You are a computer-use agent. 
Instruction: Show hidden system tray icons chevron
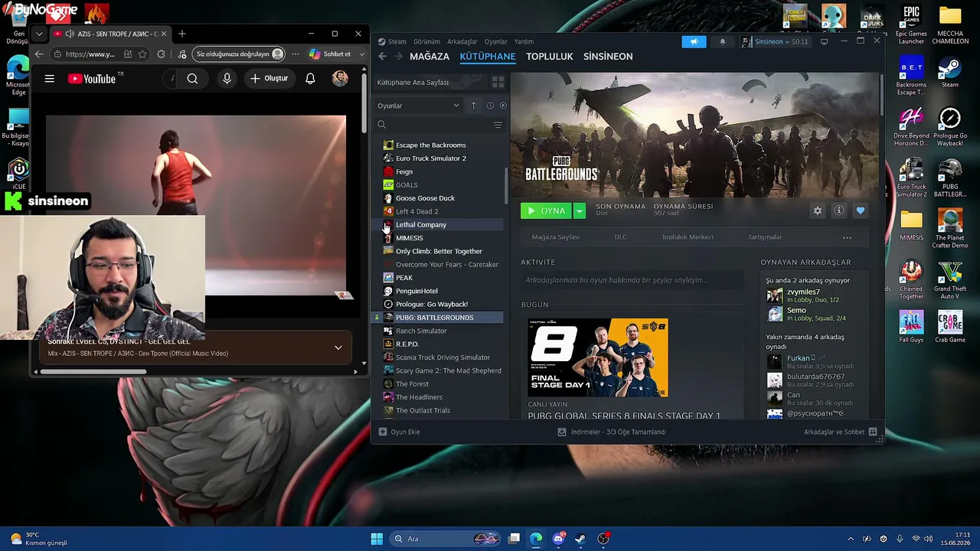point(850,539)
